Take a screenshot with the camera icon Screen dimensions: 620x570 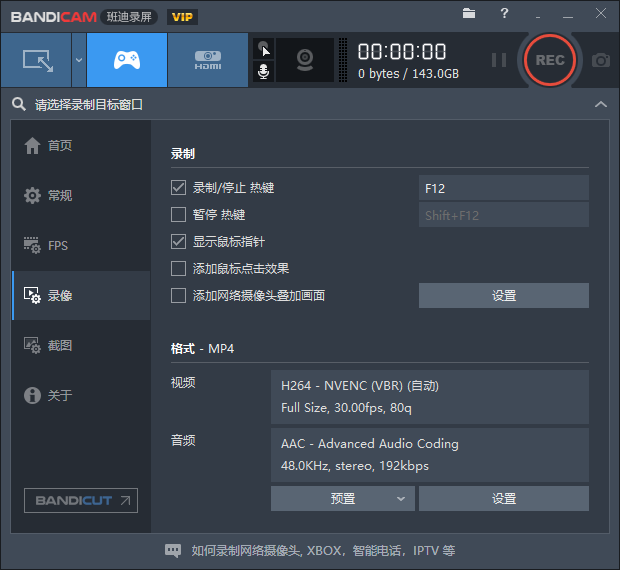600,60
